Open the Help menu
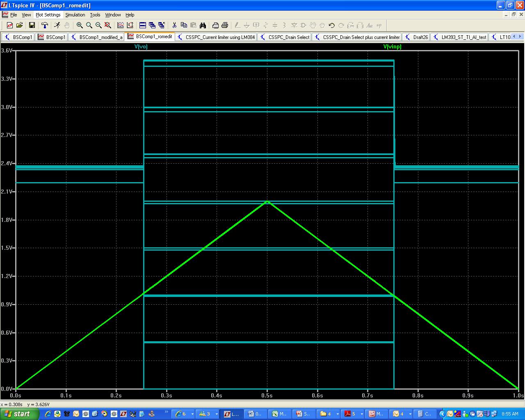Screen dimensions: 525x420 [x=130, y=15]
